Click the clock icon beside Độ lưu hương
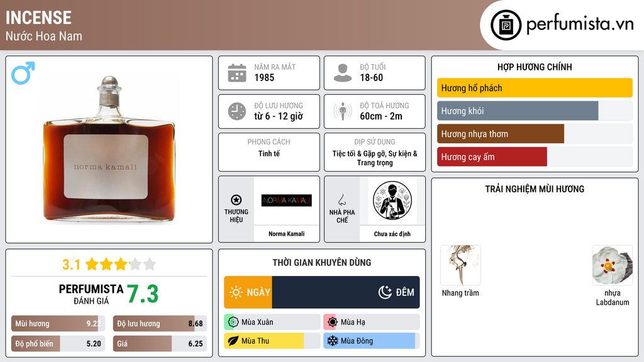This screenshot has width=644, height=362. [237, 111]
